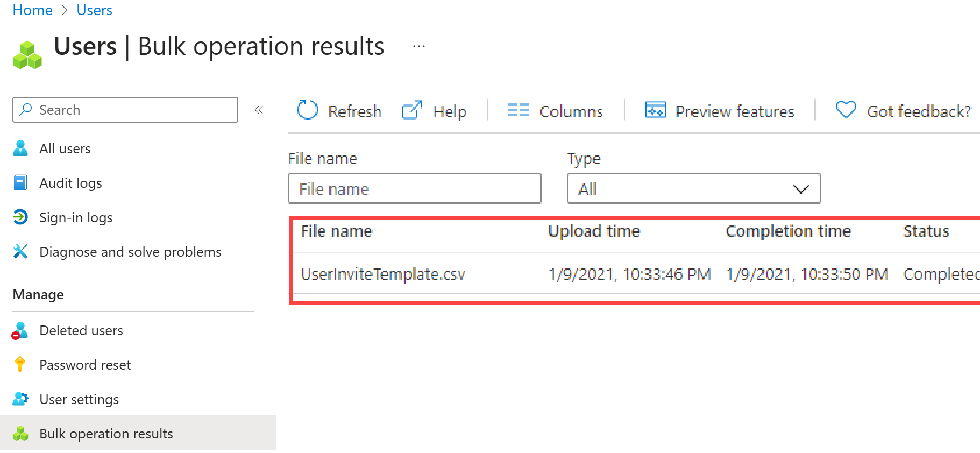Click the All users person icon

tap(20, 148)
